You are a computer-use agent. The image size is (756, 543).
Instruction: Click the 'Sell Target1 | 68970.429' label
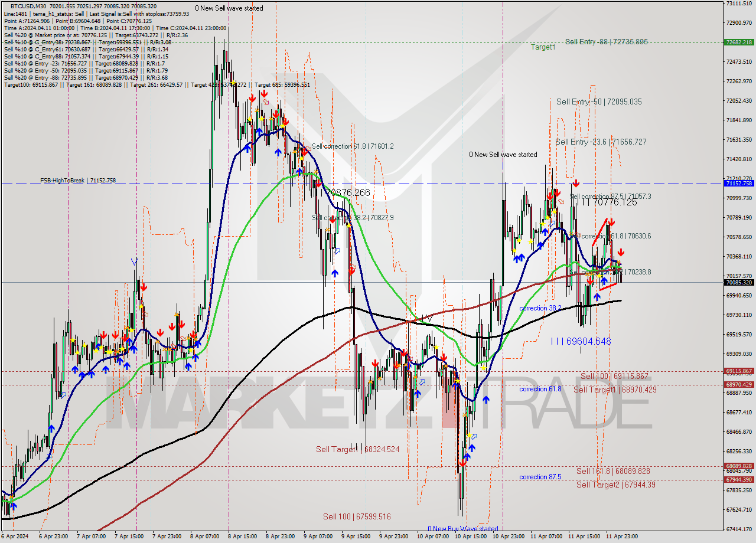point(615,390)
